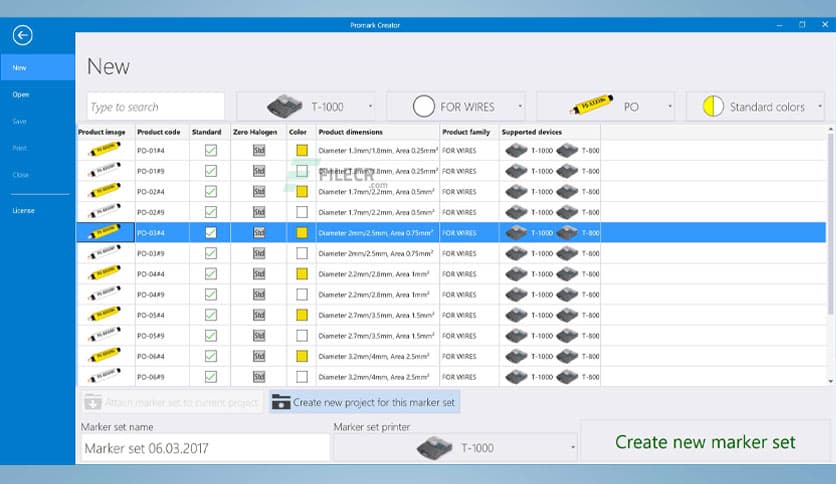This screenshot has width=836, height=484.
Task: Open the T-1000 device filter dropdown
Action: (x=306, y=107)
